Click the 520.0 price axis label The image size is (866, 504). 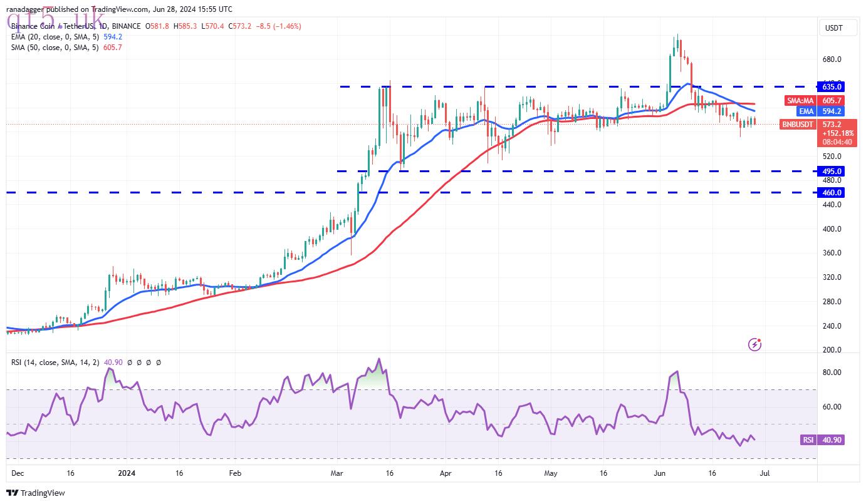pos(832,157)
